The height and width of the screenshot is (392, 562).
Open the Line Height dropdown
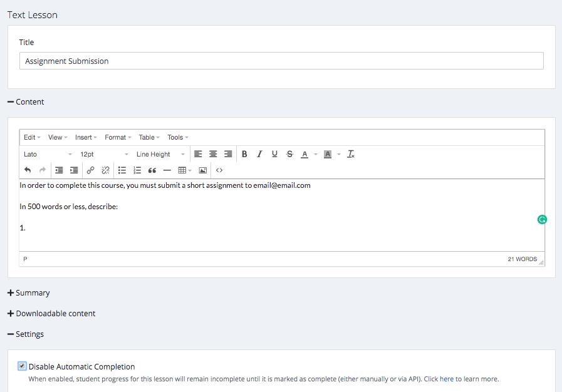coord(160,154)
